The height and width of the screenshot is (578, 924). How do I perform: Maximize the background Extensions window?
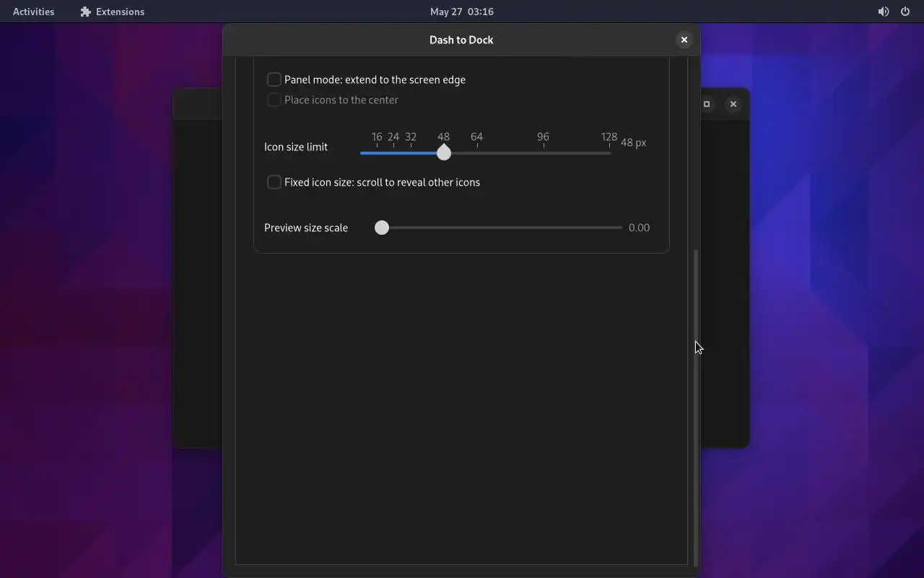[x=707, y=104]
